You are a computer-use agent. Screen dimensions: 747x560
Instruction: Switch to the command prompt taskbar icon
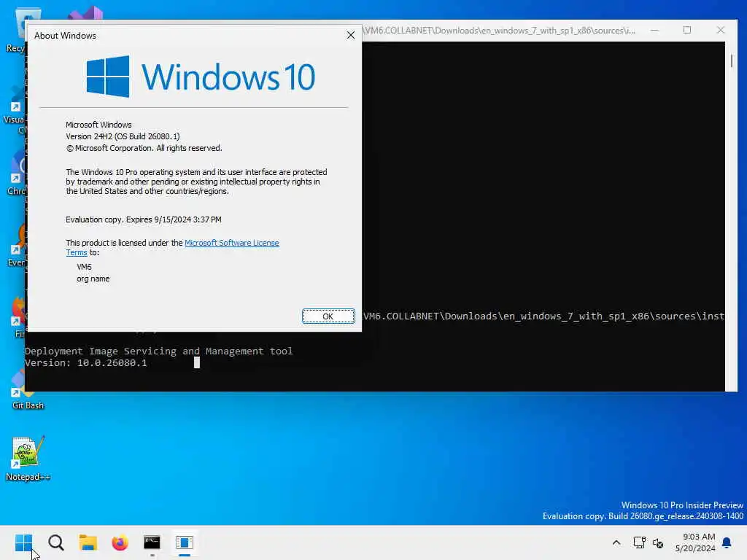[152, 542]
